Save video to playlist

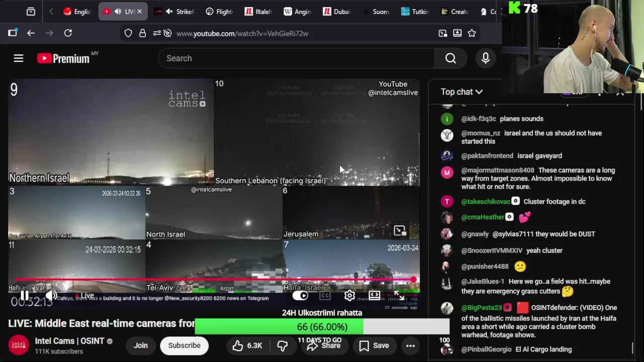(x=374, y=345)
